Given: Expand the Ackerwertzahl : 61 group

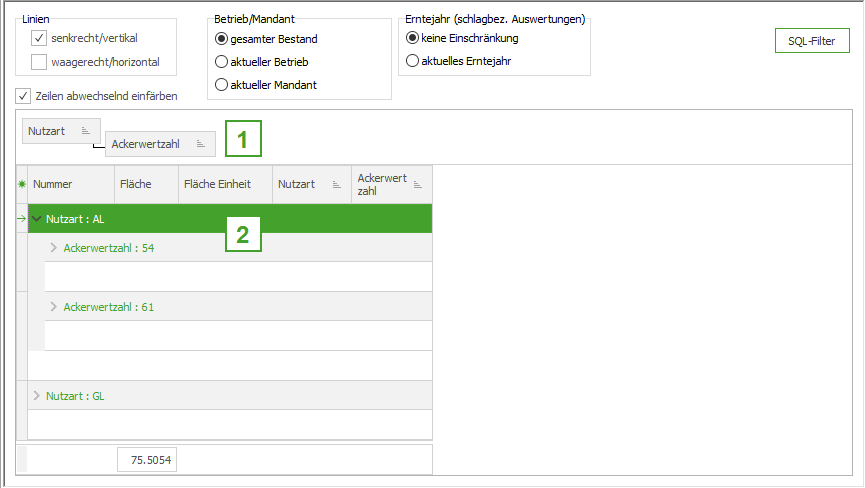Looking at the screenshot, I should 54,307.
